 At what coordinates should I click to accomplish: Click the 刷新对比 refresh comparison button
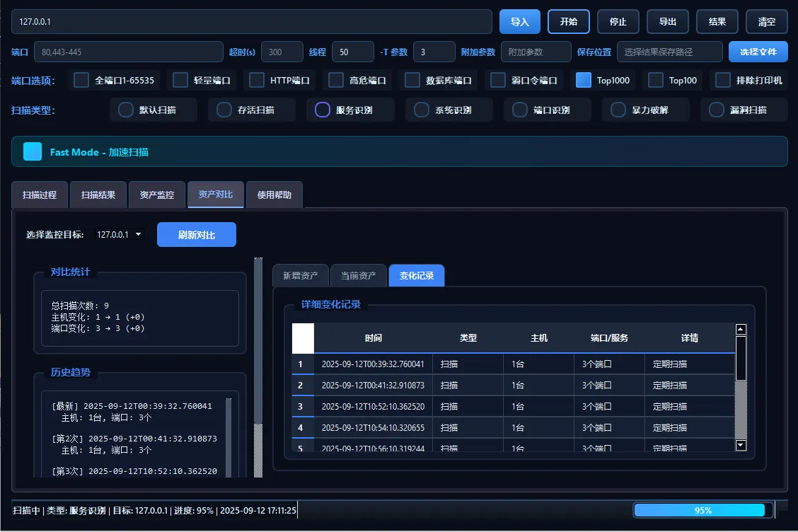pos(197,234)
